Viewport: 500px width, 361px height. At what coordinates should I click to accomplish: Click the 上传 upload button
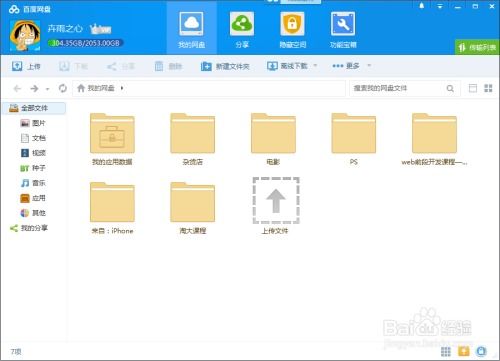tap(26, 66)
